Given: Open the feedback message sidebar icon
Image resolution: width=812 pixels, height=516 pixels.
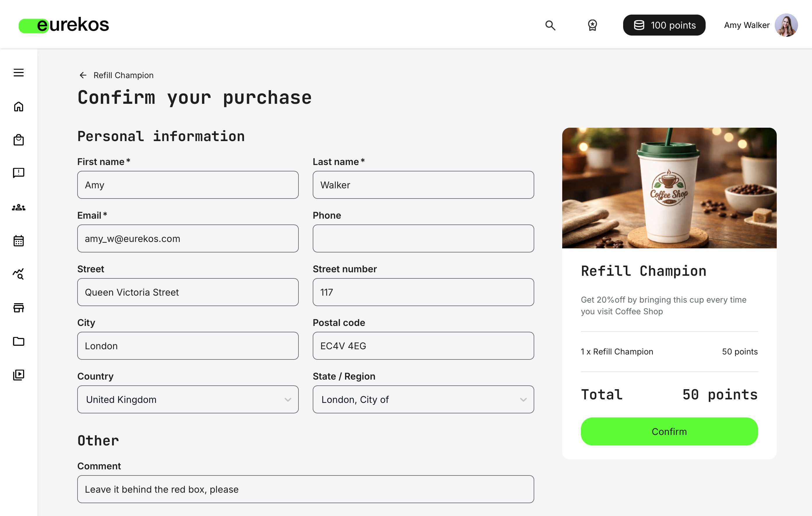Looking at the screenshot, I should (x=19, y=173).
